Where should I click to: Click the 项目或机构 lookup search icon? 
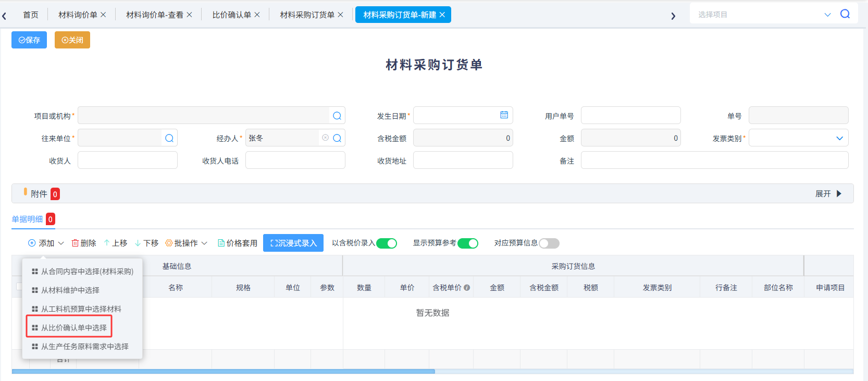coord(337,116)
